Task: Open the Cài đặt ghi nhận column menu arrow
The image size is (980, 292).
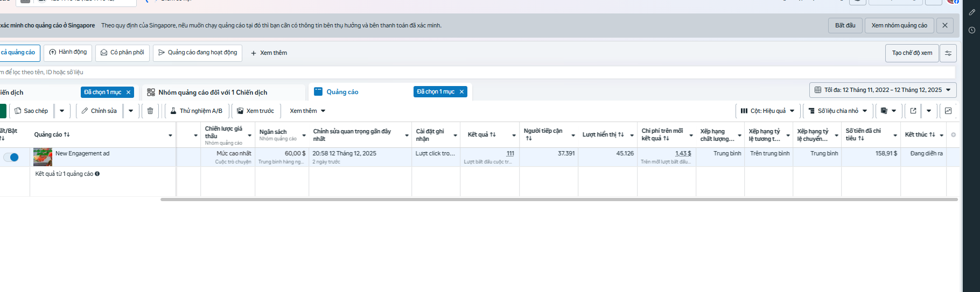Action: pyautogui.click(x=455, y=136)
